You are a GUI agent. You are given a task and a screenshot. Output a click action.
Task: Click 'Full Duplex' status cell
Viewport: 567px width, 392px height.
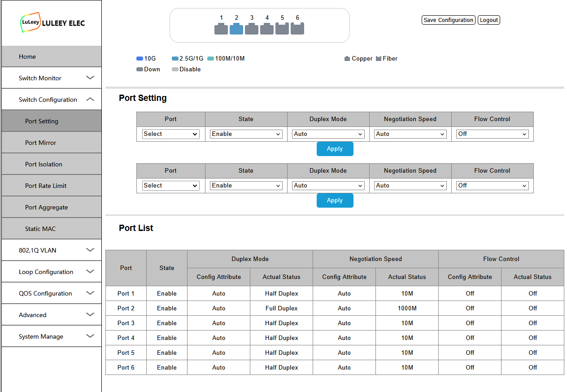click(282, 308)
